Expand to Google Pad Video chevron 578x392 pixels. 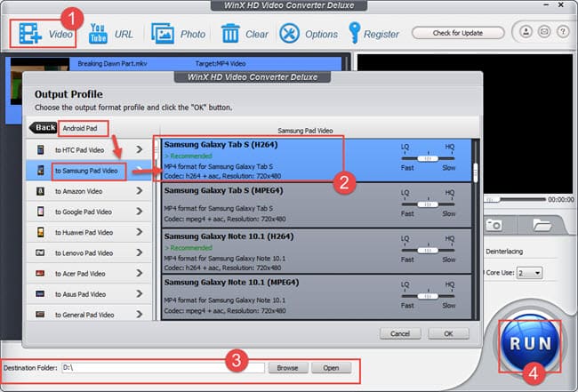tap(140, 212)
